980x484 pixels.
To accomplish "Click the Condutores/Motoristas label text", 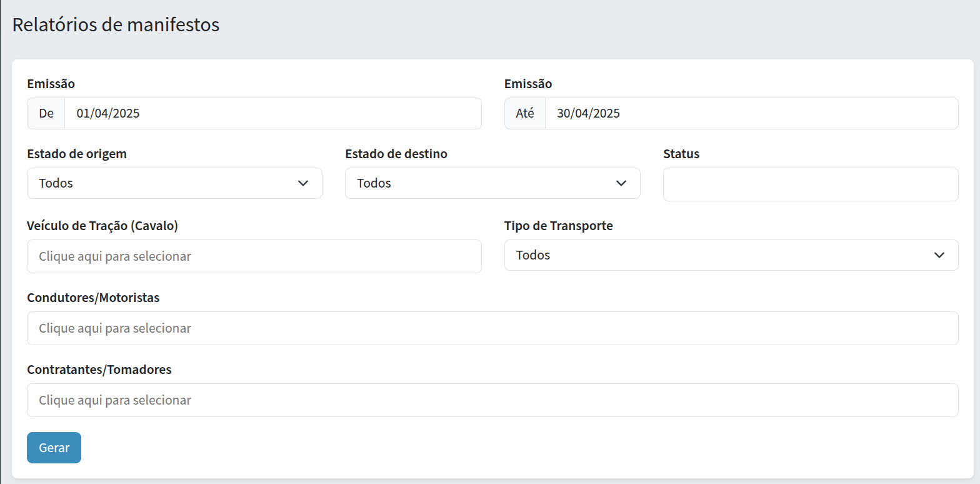I will pos(93,298).
